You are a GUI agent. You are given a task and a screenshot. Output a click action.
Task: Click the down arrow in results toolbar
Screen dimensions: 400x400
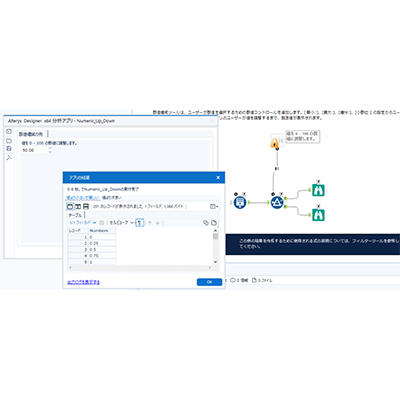point(157,223)
